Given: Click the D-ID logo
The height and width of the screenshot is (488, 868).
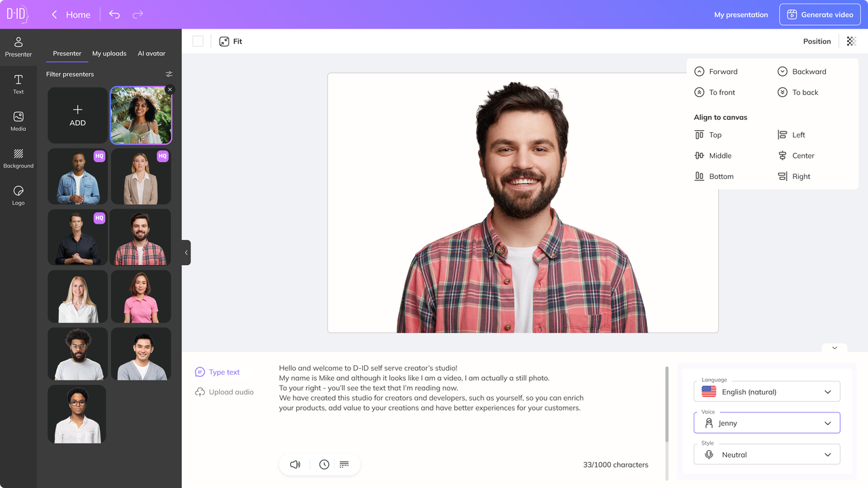Looking at the screenshot, I should pyautogui.click(x=18, y=14).
